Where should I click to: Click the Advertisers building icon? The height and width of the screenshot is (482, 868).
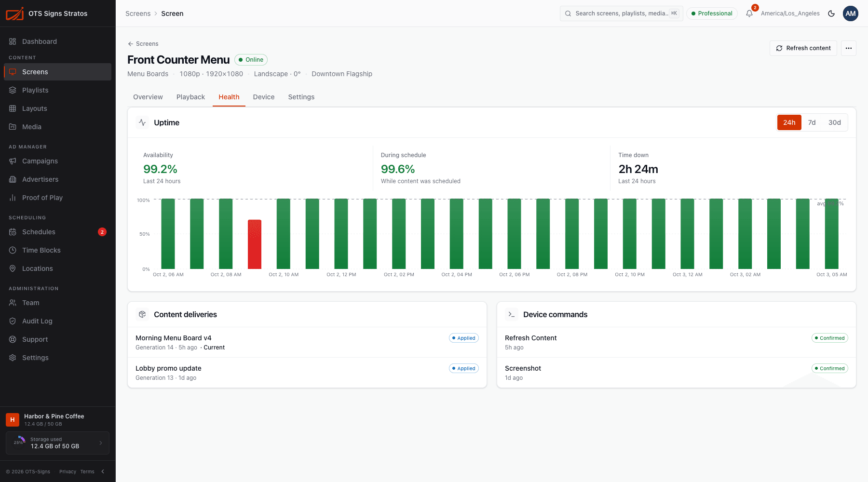click(13, 179)
